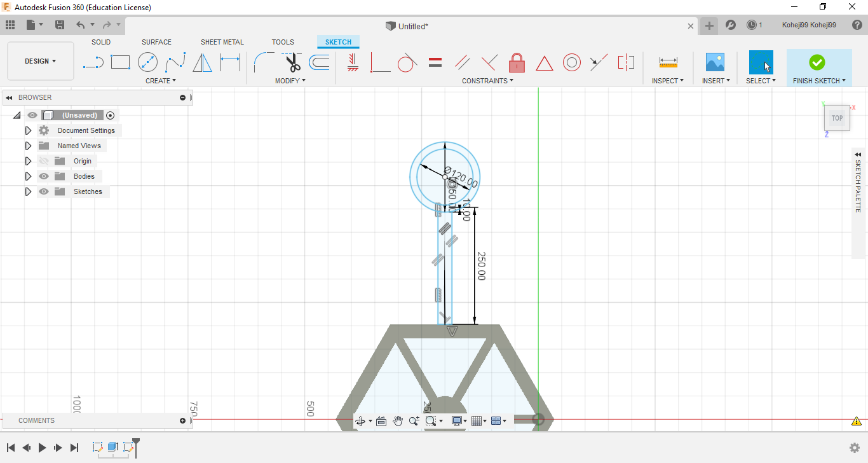
Task: Expand the Origin node
Action: point(28,161)
